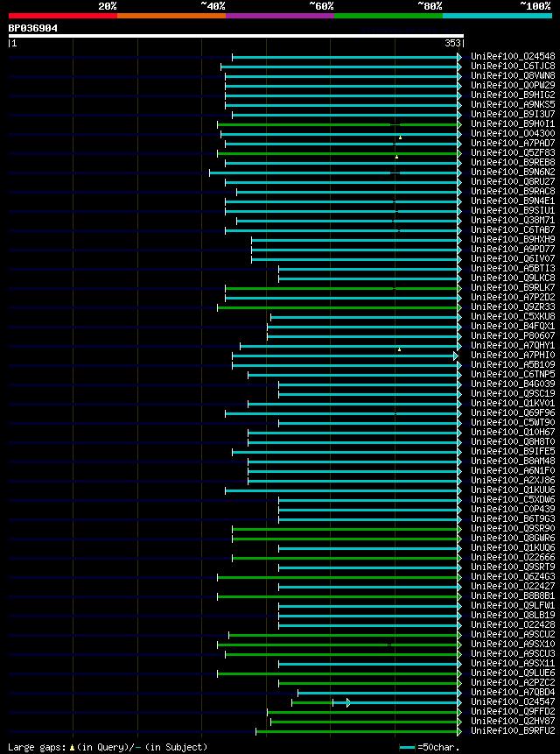Select the UniRef100_C5XKU8 label
This screenshot has width=560, height=754.
pos(513,316)
